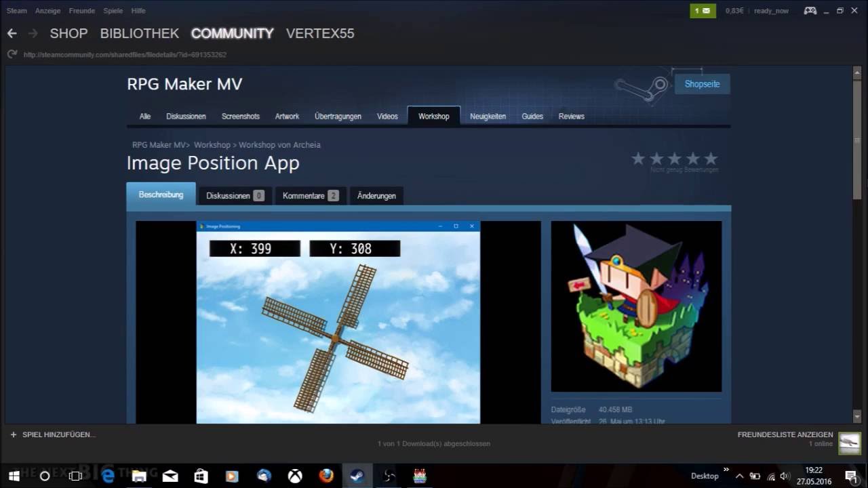
Task: Expand the Desktop toolbar chevron in the taskbar
Action: (x=726, y=470)
